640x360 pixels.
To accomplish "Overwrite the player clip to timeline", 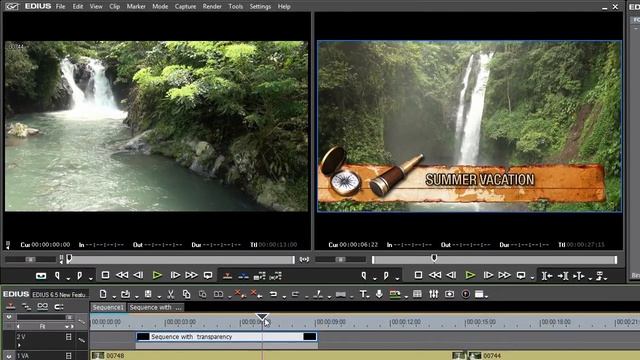I will click(x=243, y=276).
